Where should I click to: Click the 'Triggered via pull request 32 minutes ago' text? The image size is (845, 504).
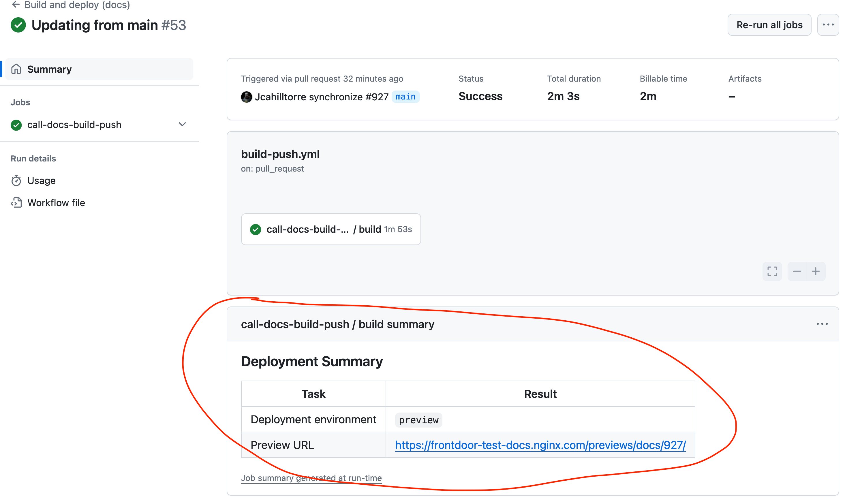(x=322, y=79)
